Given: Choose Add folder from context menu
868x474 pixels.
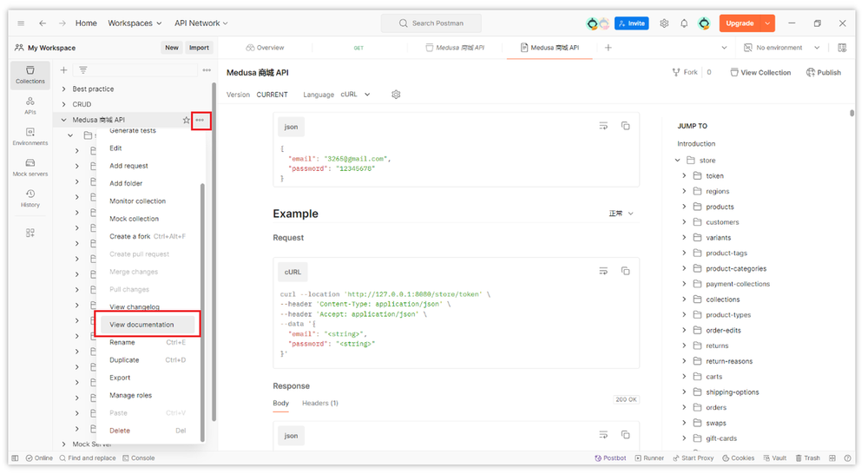Looking at the screenshot, I should coord(126,183).
